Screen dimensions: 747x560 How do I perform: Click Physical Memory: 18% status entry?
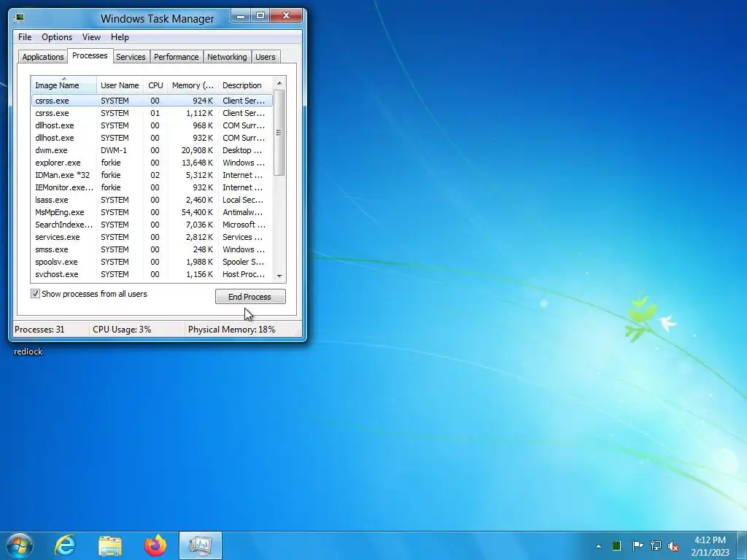[x=231, y=330]
